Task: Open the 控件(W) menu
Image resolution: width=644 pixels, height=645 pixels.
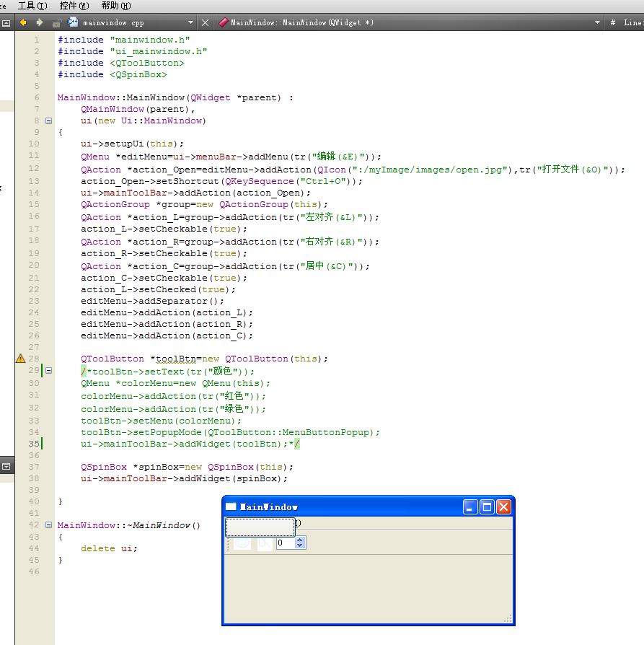Action: 74,6
